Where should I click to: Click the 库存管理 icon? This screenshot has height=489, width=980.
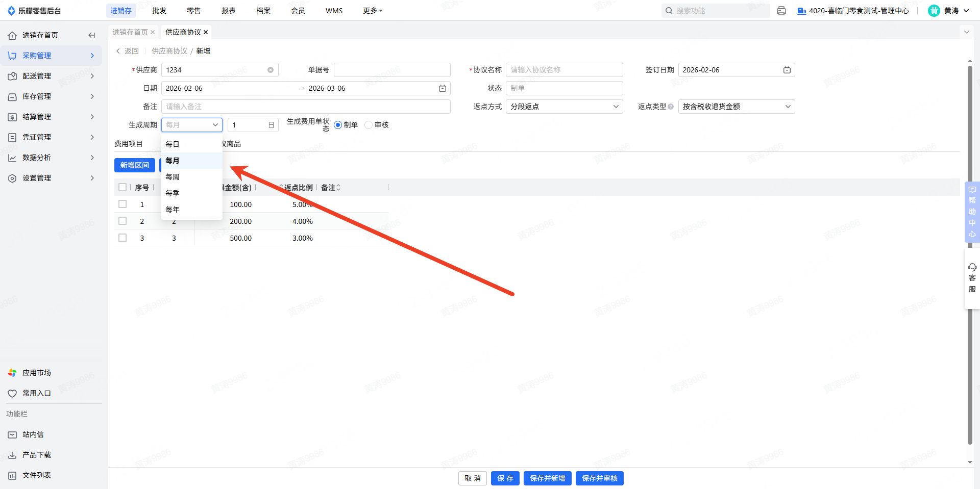pyautogui.click(x=12, y=96)
